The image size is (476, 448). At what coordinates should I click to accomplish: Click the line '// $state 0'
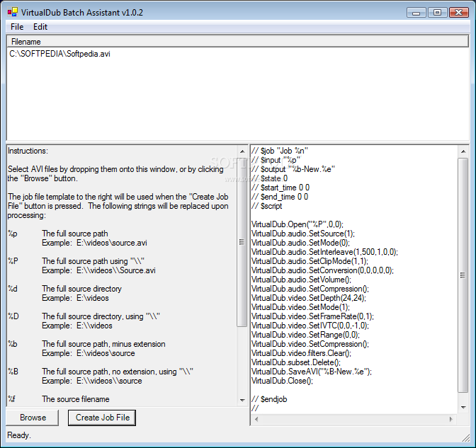269,178
